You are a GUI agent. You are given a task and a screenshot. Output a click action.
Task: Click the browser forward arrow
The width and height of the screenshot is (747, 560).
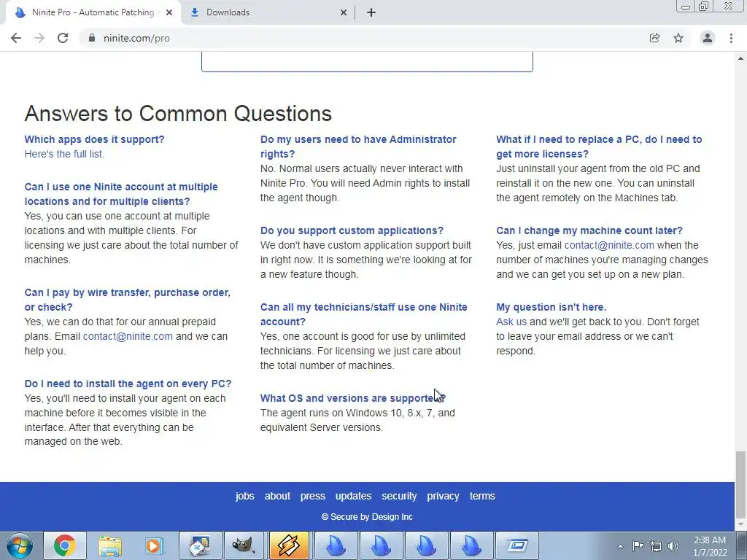click(39, 38)
